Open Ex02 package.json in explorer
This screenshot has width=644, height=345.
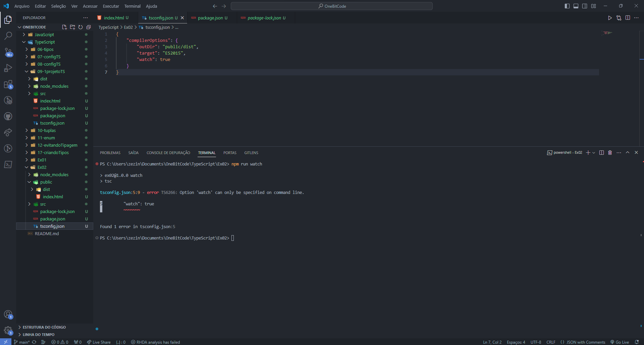tap(53, 219)
